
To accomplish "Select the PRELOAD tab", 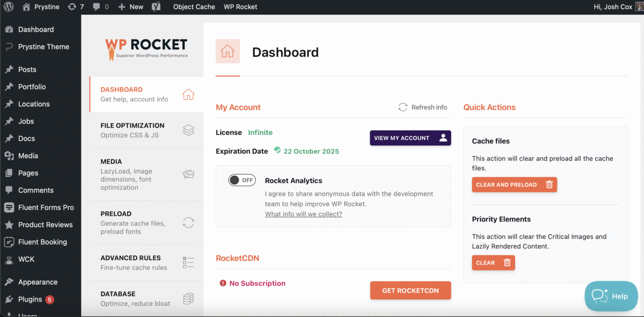I will pos(146,222).
